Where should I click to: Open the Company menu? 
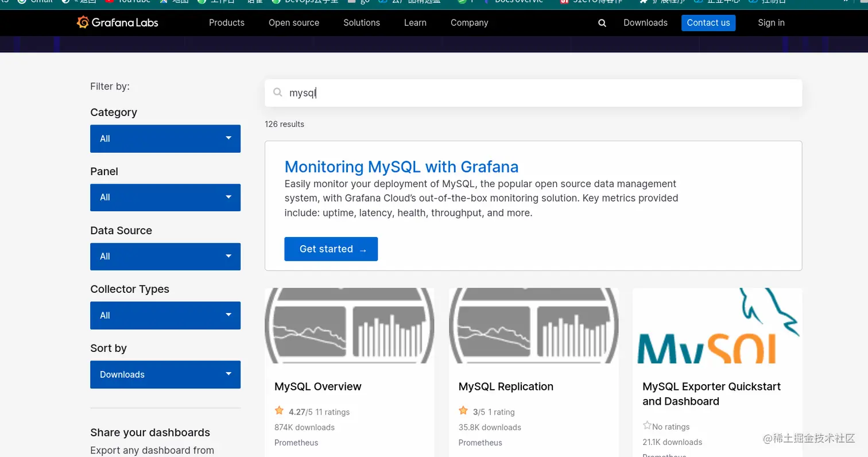tap(469, 23)
